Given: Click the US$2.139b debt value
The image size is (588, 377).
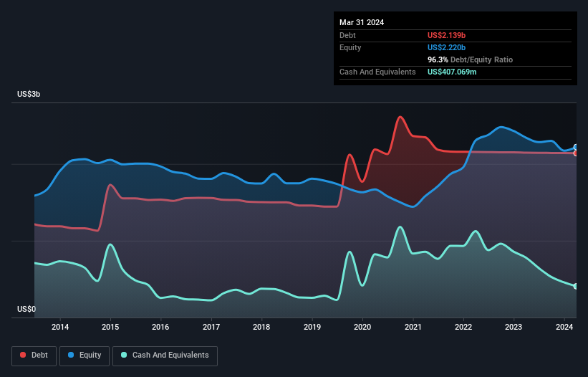Looking at the screenshot, I should [446, 35].
